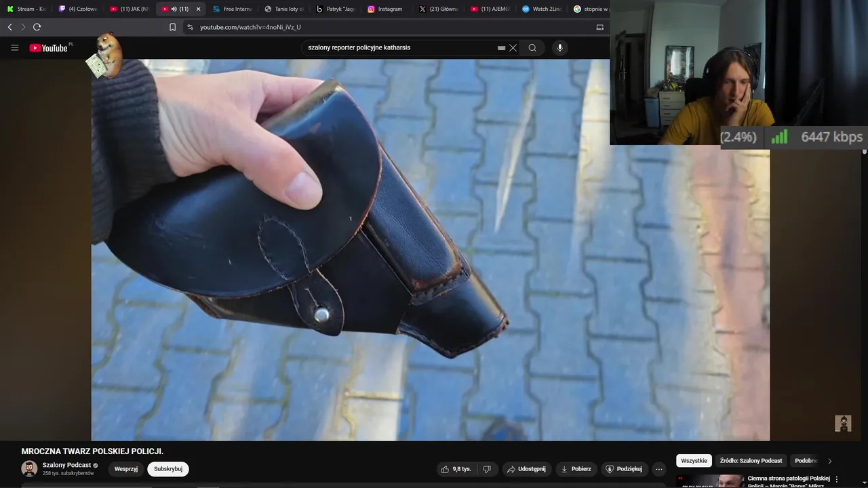Click Subskrybuj button
This screenshot has height=488, width=868.
pos(168,469)
